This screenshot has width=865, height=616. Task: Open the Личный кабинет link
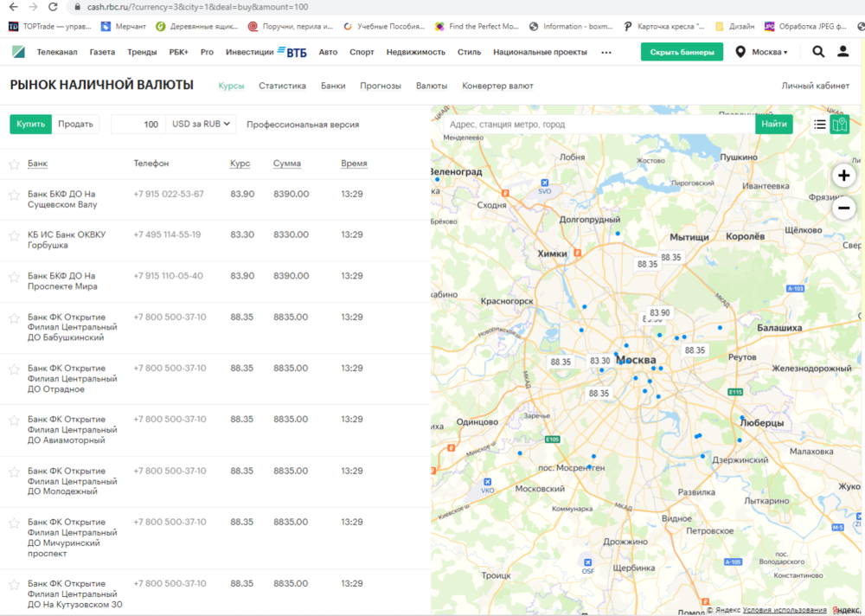[x=815, y=86]
